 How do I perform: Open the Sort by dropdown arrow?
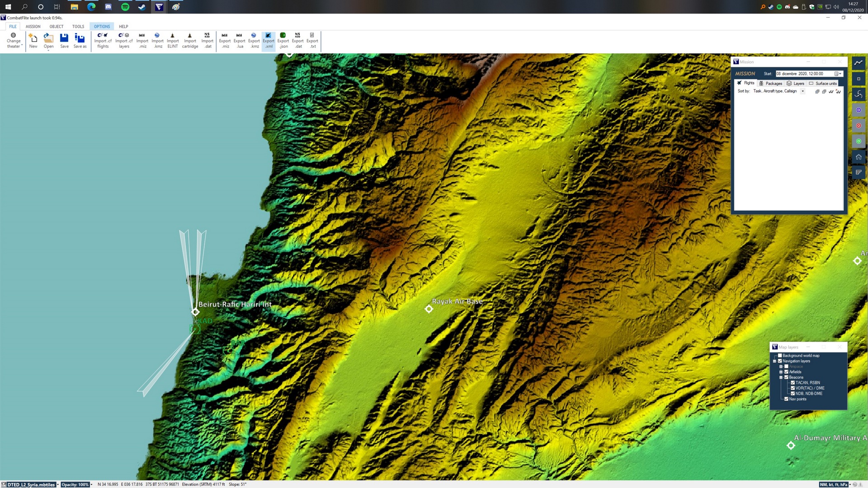(x=803, y=91)
